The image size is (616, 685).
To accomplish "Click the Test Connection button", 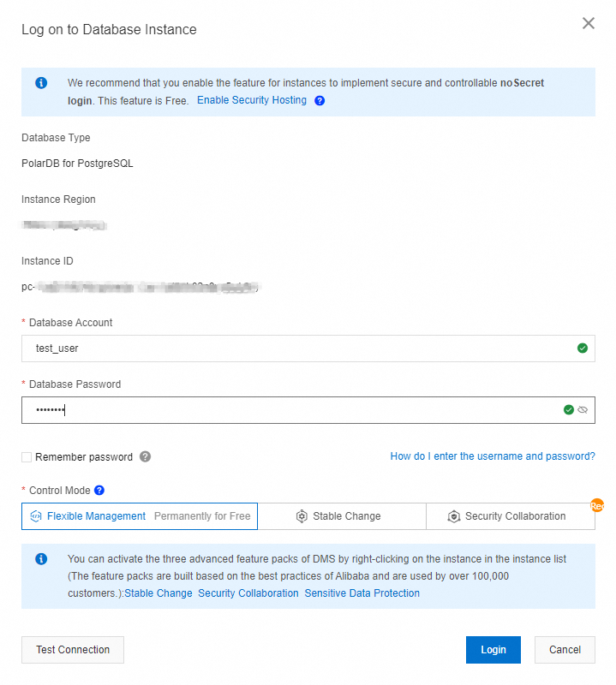I will tap(73, 650).
